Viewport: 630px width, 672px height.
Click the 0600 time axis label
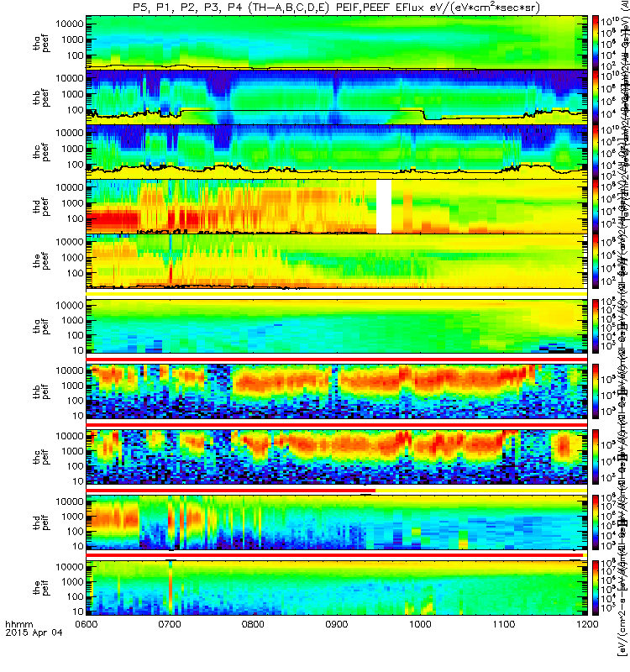point(87,624)
